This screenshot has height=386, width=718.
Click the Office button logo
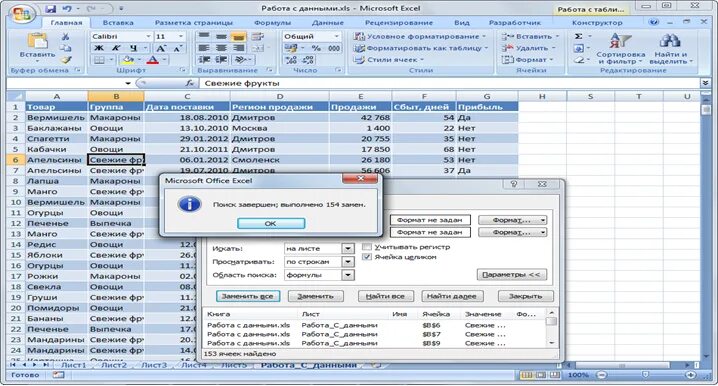pos(21,14)
